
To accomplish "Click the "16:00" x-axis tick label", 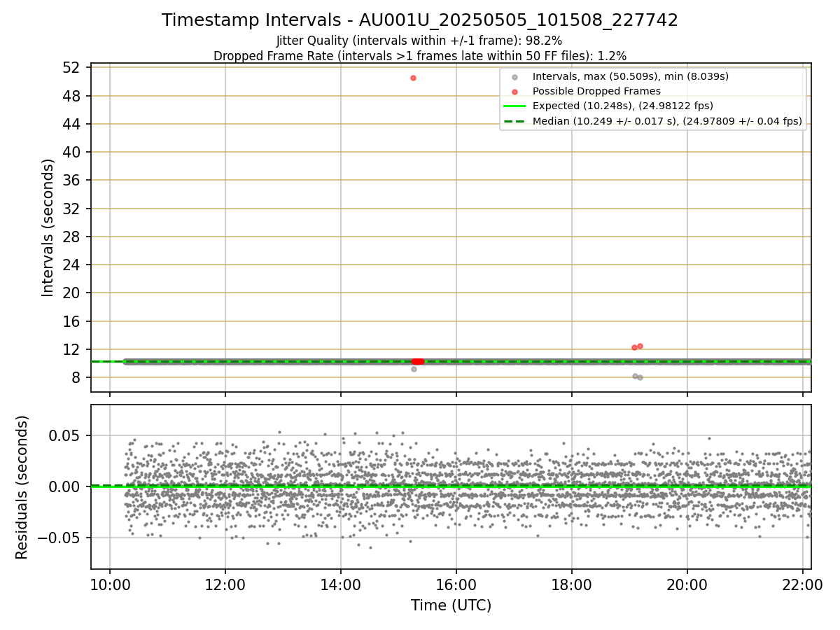I will click(456, 585).
